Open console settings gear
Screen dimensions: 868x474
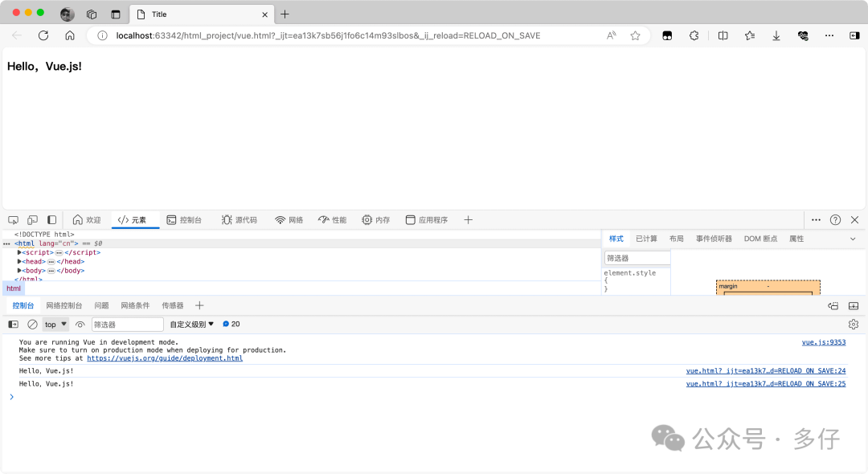coord(854,325)
